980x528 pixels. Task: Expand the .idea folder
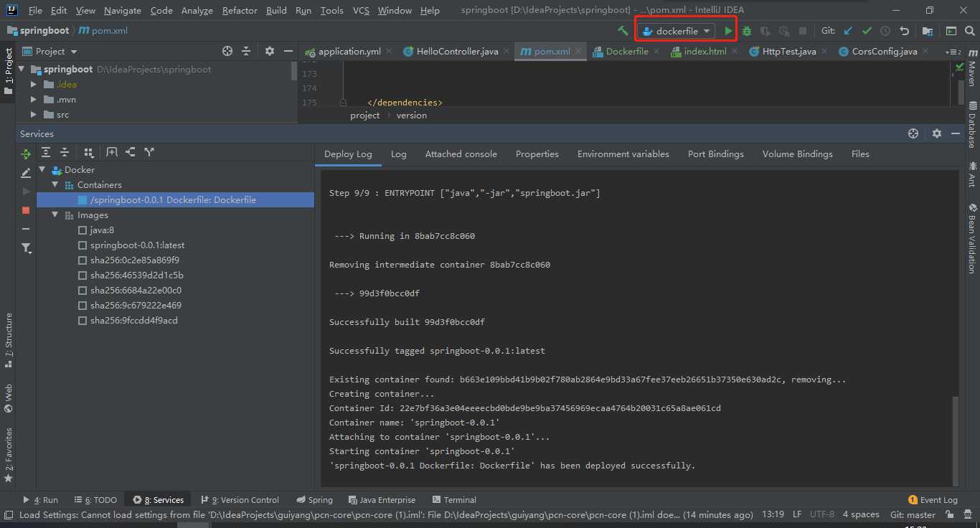33,85
